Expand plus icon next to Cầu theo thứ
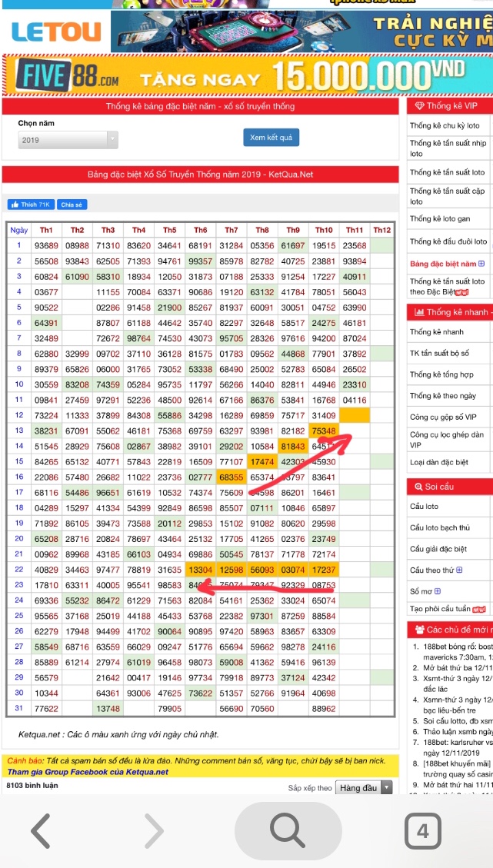The height and width of the screenshot is (868, 493). pos(460,570)
